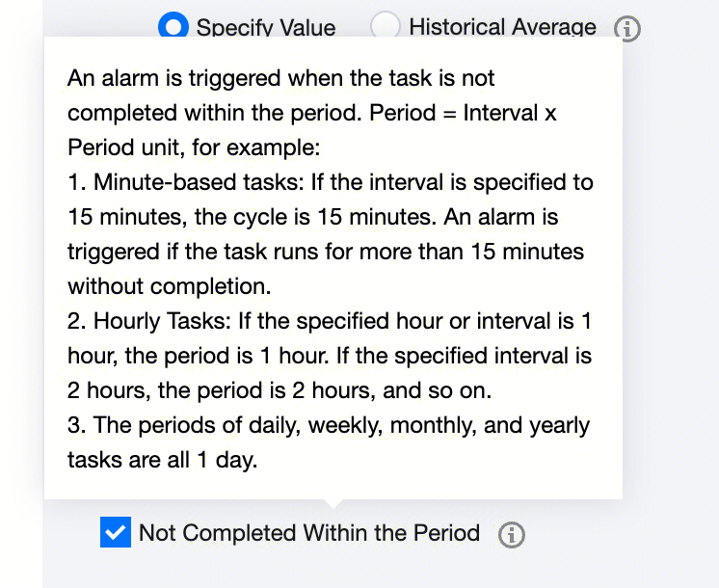This screenshot has height=588, width=719.
Task: Click the 'without completion.' text line
Action: coord(170,286)
